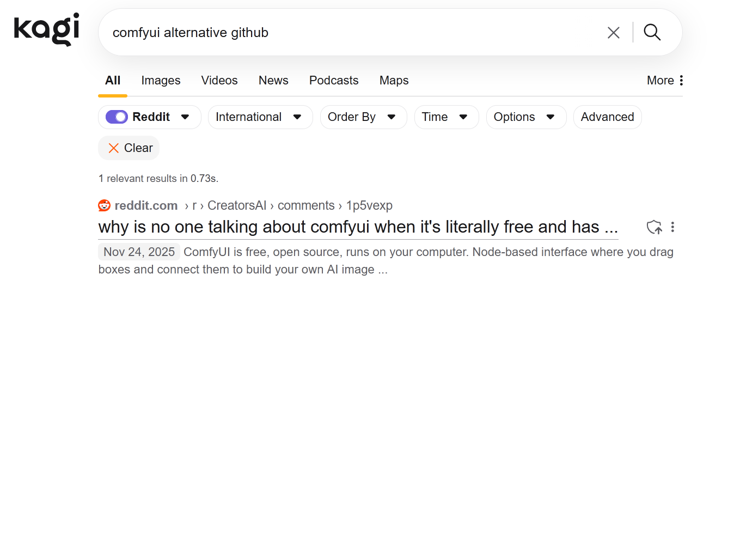Open the shield icon for the Reddit result
Screen dimensions: 734x560
[655, 227]
